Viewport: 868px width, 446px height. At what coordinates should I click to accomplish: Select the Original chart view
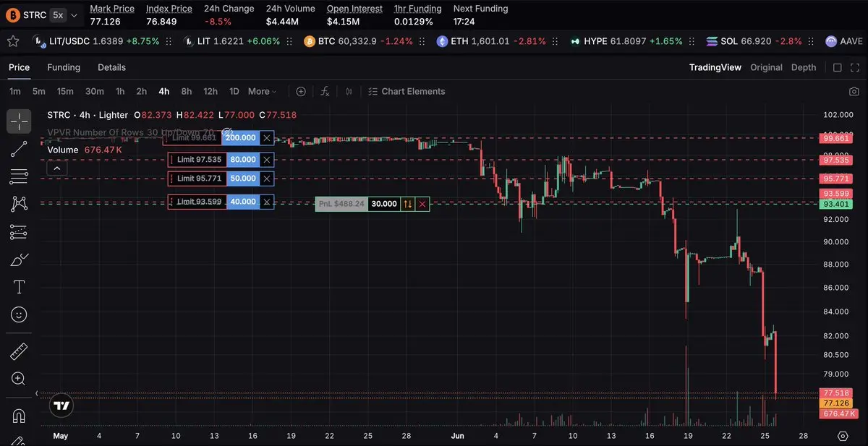[766, 67]
